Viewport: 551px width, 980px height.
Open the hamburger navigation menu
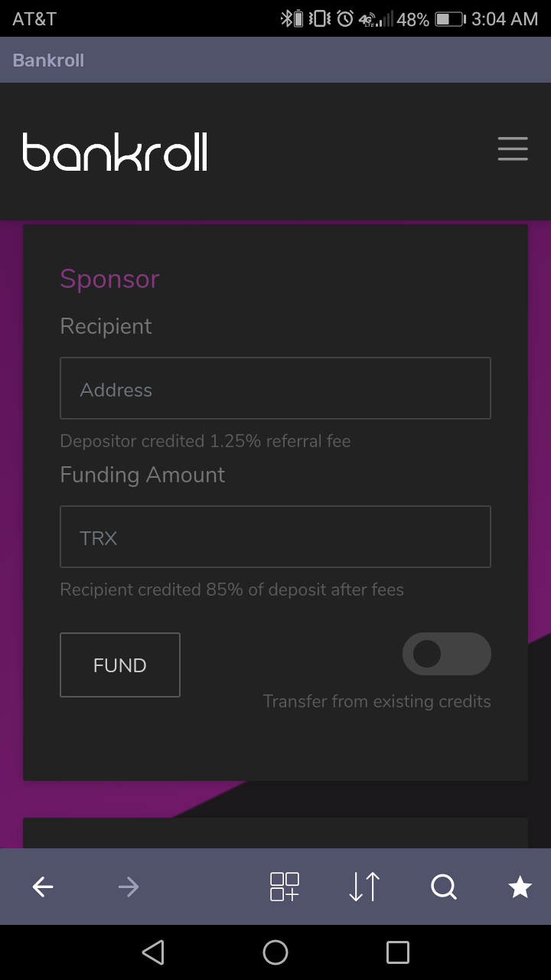click(x=513, y=149)
